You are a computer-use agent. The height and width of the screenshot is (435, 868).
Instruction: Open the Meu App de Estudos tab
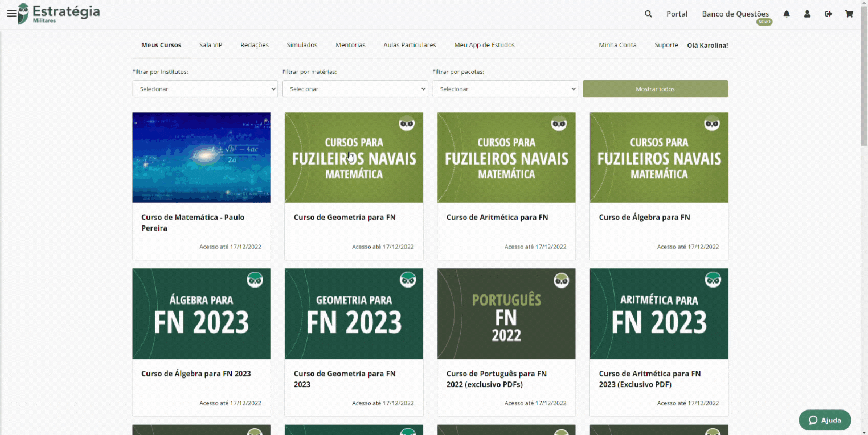[x=484, y=45]
